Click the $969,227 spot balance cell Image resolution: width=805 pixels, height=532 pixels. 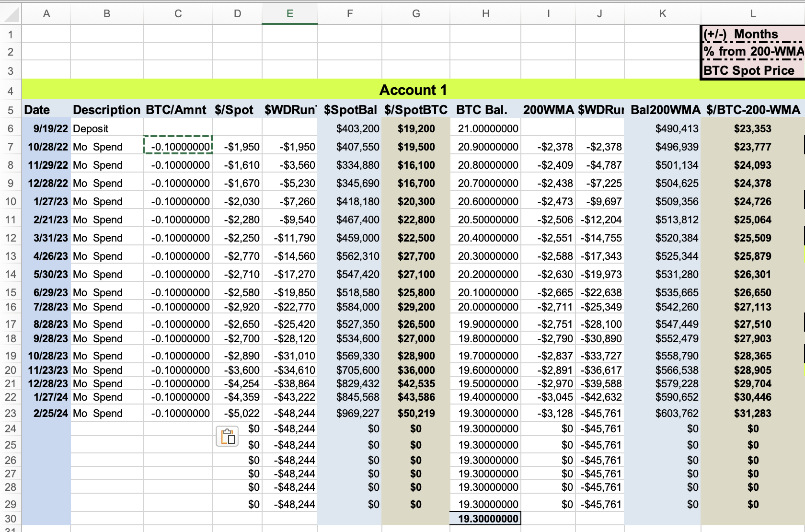coord(350,413)
